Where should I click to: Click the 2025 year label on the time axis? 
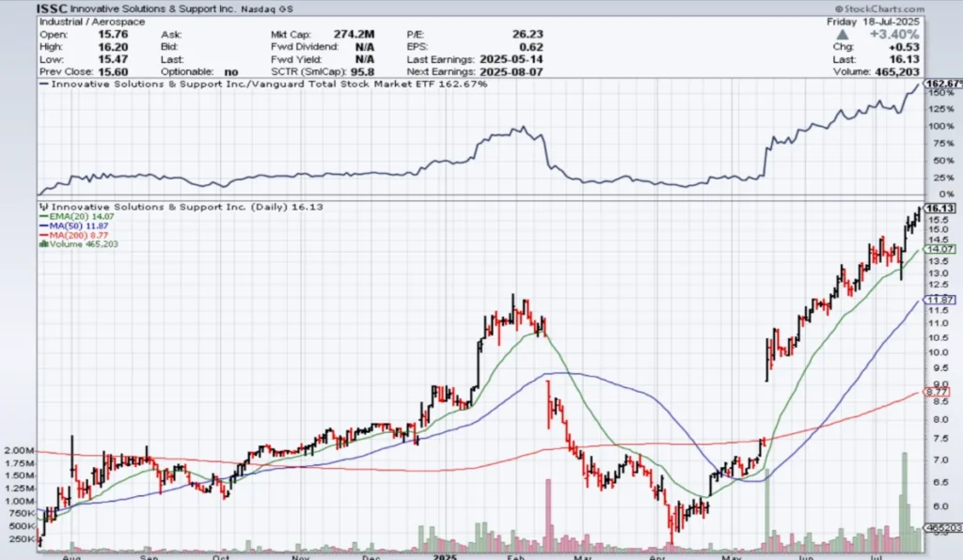tap(445, 557)
